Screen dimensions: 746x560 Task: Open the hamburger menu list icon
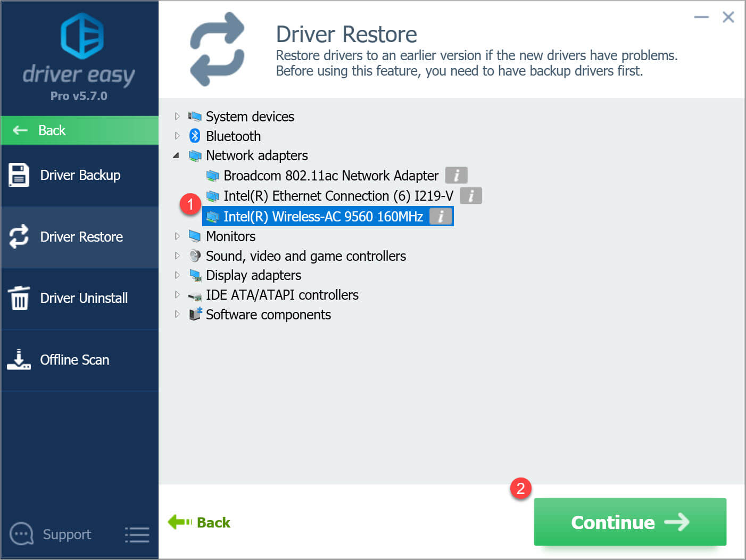point(137,534)
